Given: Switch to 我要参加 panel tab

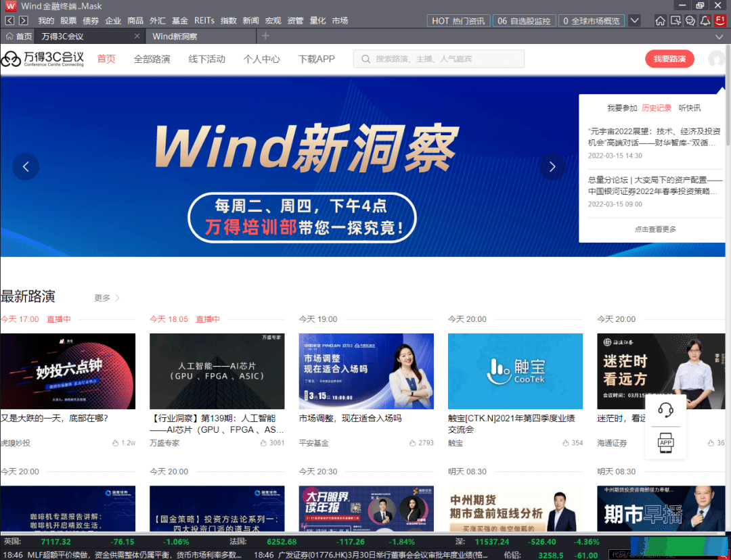Looking at the screenshot, I should click(622, 108).
